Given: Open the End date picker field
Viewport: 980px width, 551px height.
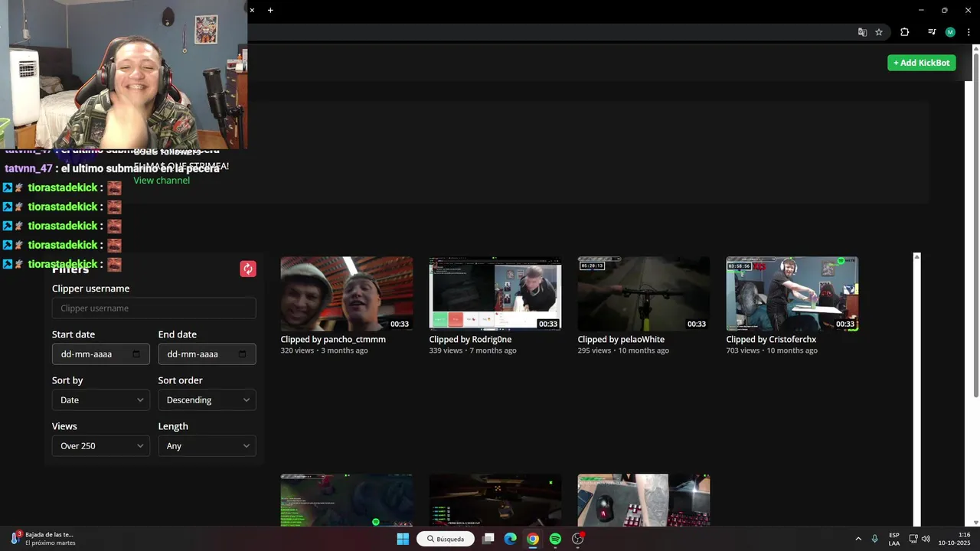Looking at the screenshot, I should 207,354.
